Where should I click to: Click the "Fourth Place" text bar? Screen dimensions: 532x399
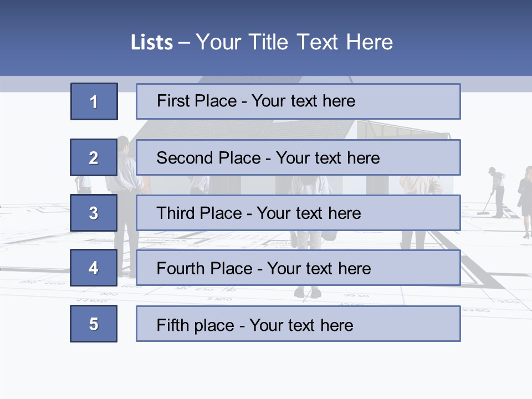point(298,268)
